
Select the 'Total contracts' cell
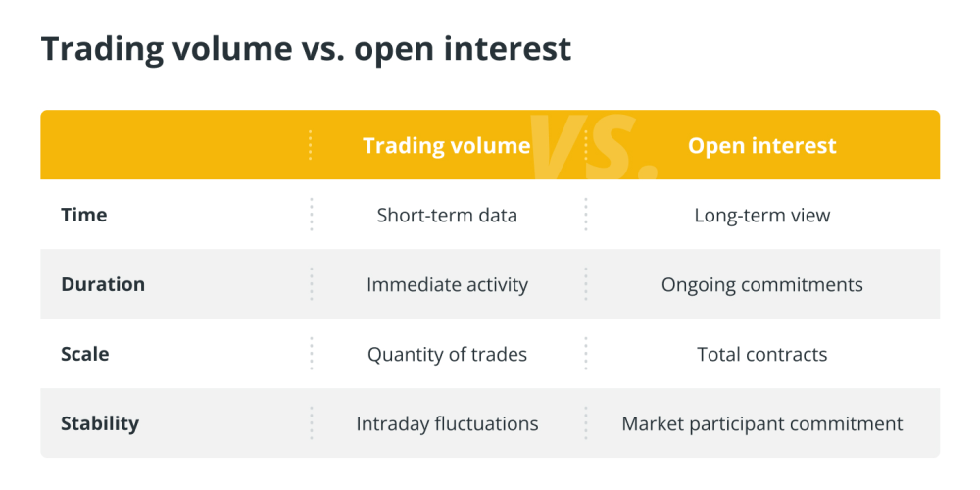[x=761, y=355]
